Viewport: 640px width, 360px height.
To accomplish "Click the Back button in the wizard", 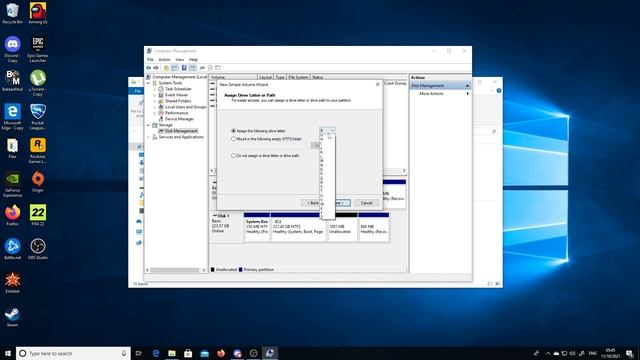I will [312, 203].
